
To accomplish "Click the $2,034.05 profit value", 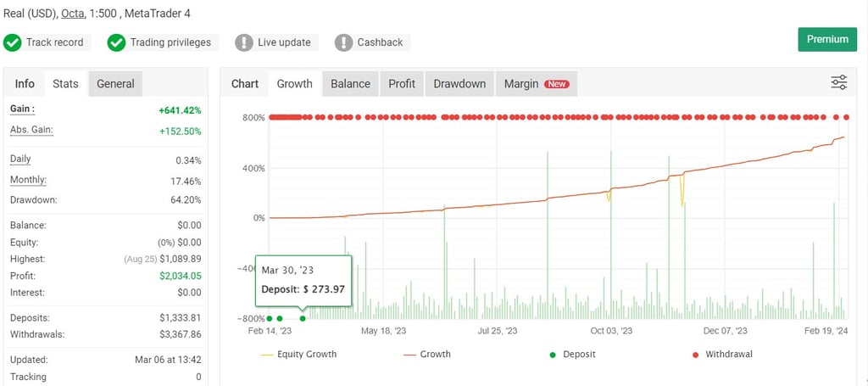I will coord(181,276).
